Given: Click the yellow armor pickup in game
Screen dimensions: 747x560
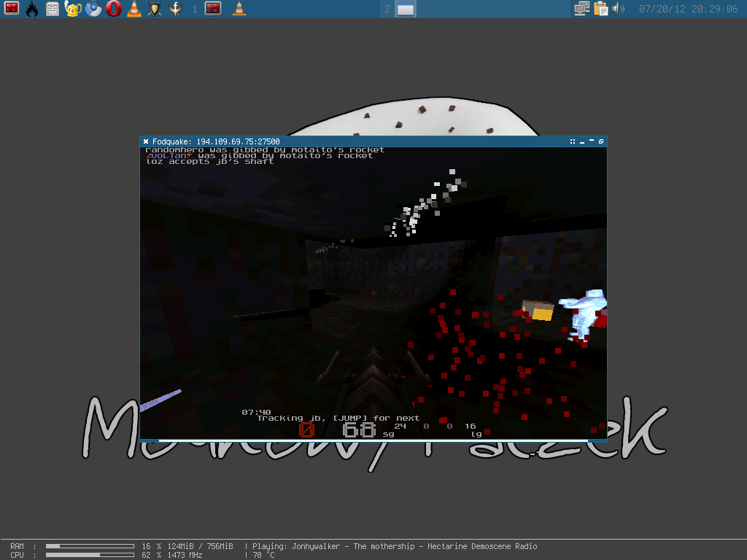Looking at the screenshot, I should [538, 310].
